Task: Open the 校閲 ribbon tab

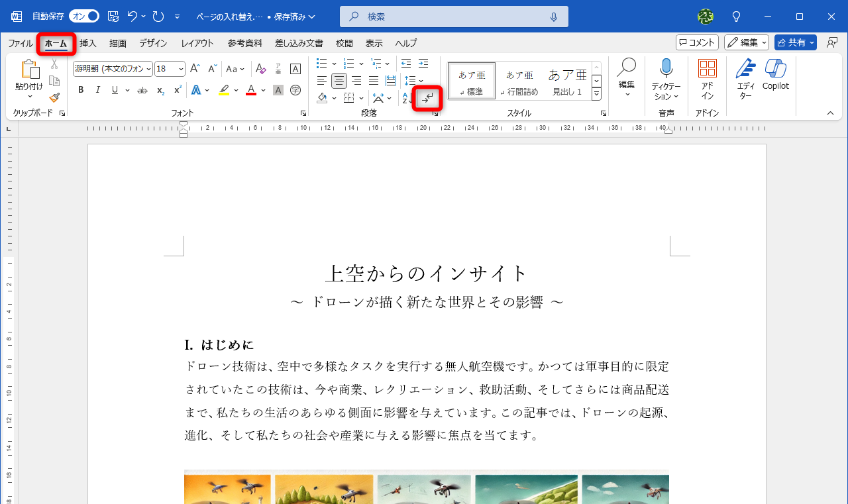Action: pyautogui.click(x=344, y=44)
